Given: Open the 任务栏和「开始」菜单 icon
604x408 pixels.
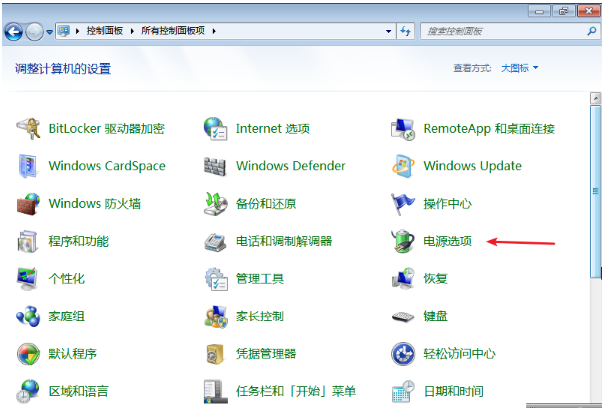Looking at the screenshot, I should pyautogui.click(x=214, y=391).
